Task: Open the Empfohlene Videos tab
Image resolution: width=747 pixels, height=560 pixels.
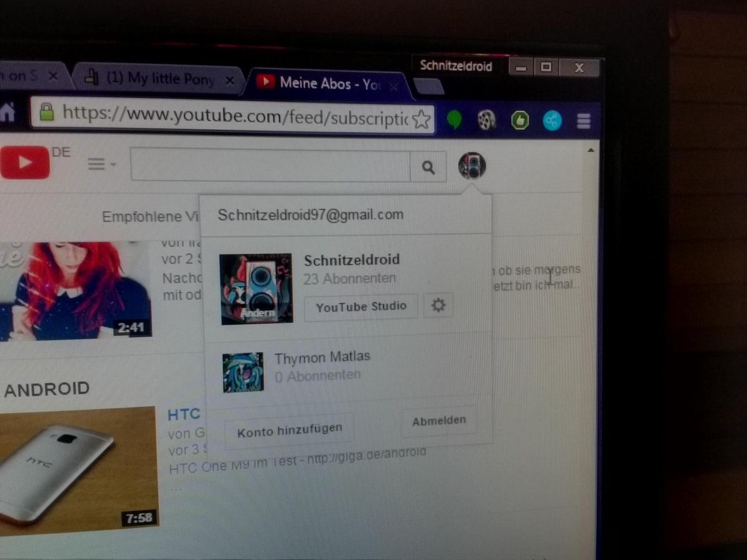Action: tap(151, 217)
